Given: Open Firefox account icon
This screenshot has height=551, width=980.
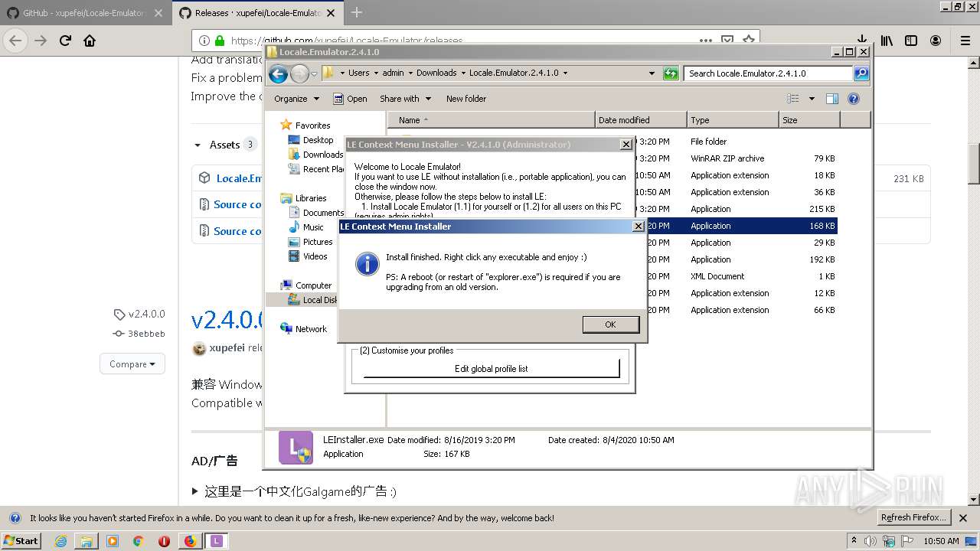Looking at the screenshot, I should point(936,41).
